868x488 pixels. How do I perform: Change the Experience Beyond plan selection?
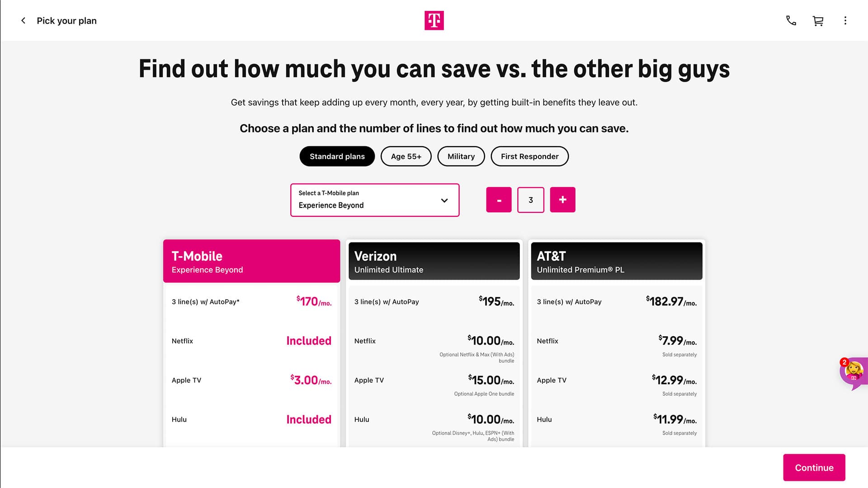(375, 205)
